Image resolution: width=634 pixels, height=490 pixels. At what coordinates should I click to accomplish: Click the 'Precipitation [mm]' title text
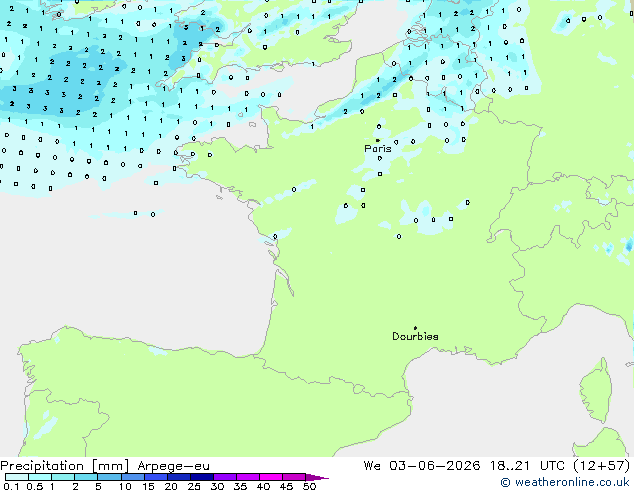(x=65, y=466)
